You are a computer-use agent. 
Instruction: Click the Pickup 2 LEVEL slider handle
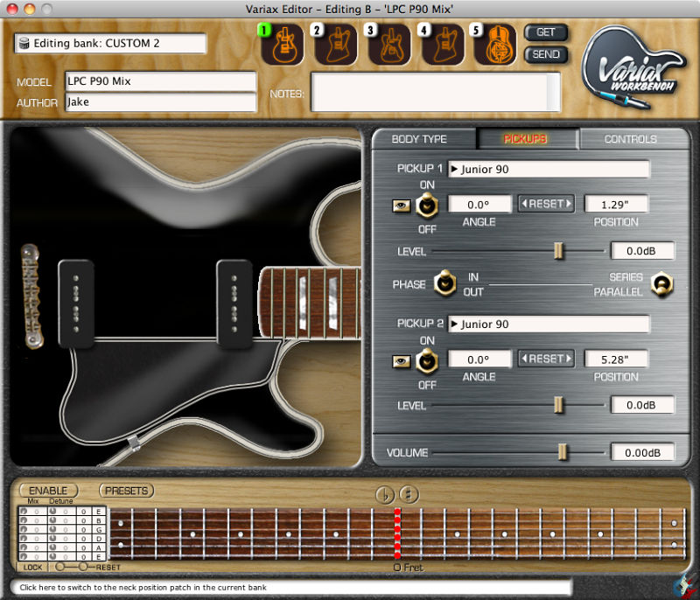558,405
